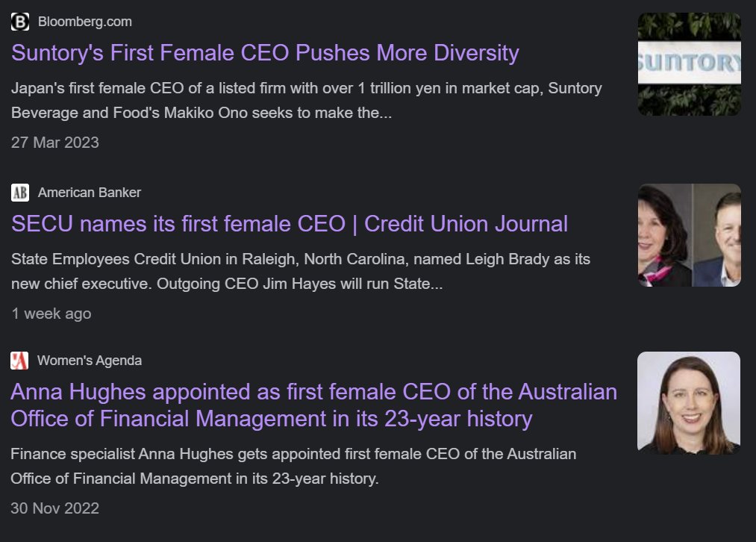Click the Women's Agenda source label
The image size is (756, 542).
(x=89, y=361)
